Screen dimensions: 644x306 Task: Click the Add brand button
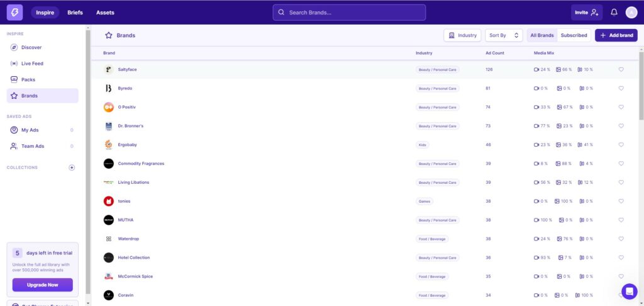616,35
